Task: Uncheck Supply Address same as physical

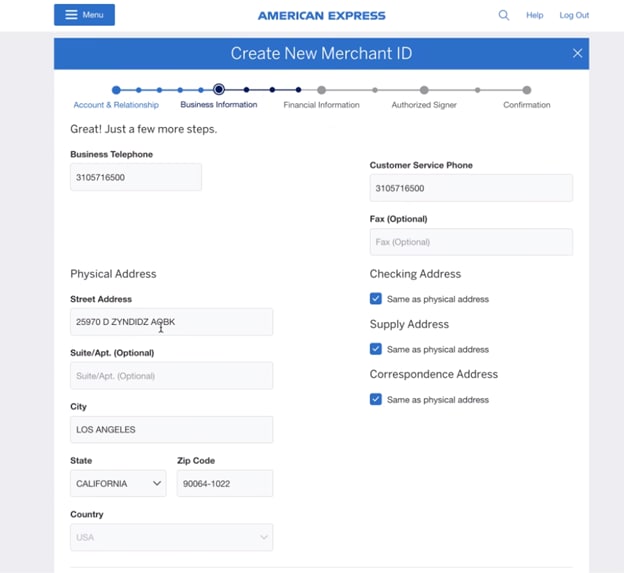Action: click(x=376, y=349)
